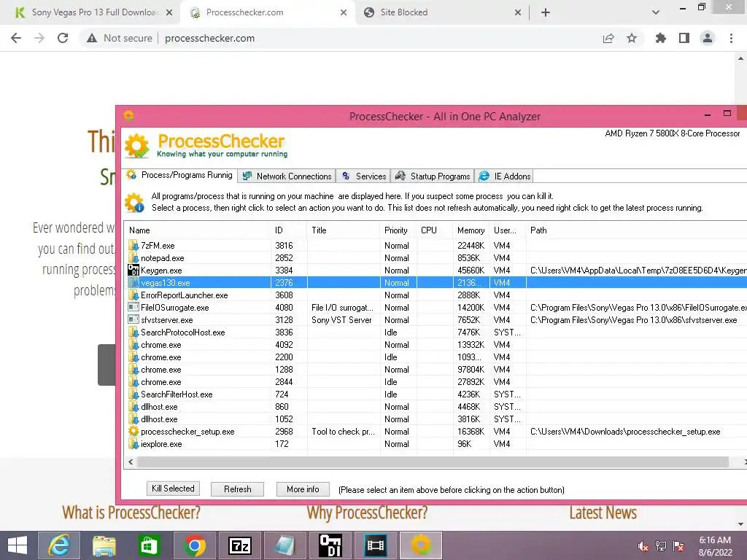Click the process list scroll-left arrow

pyautogui.click(x=131, y=462)
